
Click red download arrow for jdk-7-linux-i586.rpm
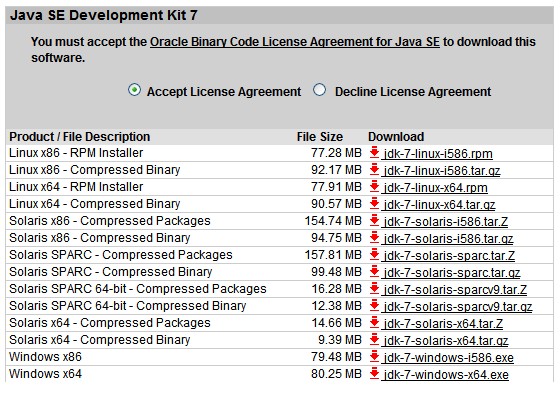(x=374, y=153)
